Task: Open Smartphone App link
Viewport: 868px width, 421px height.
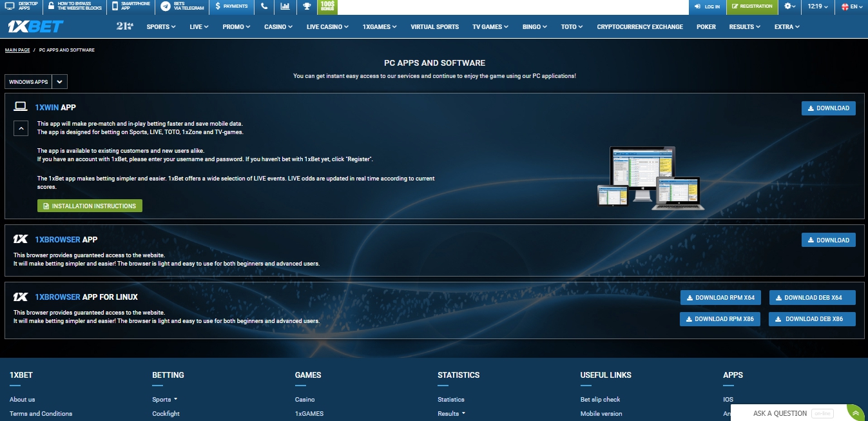Action: pos(131,6)
